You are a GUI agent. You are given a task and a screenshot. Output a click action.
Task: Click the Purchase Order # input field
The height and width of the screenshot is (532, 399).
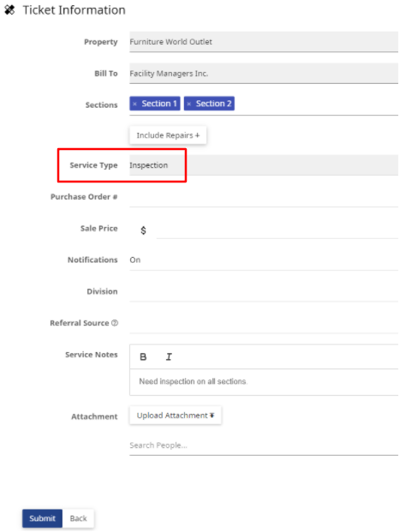click(x=264, y=197)
